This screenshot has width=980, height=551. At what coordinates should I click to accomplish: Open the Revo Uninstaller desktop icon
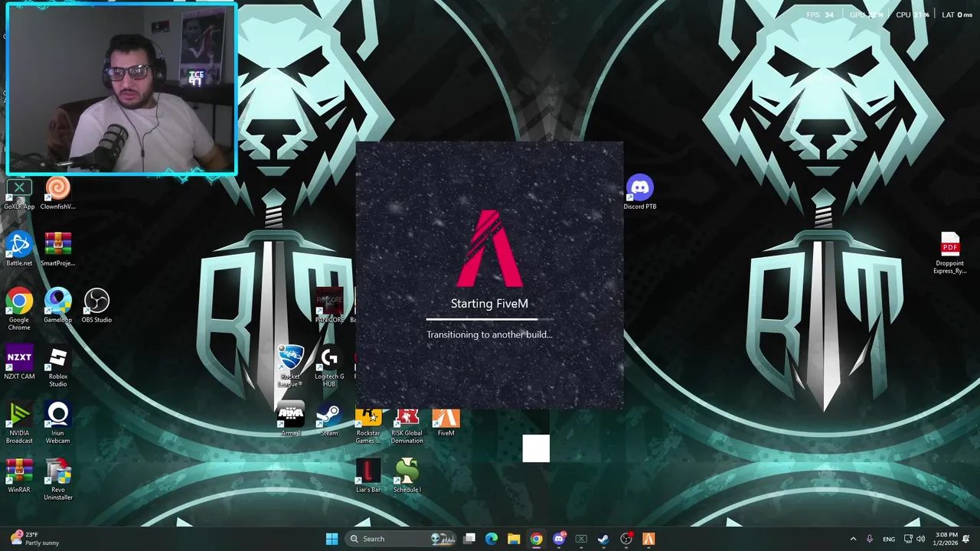coord(57,480)
